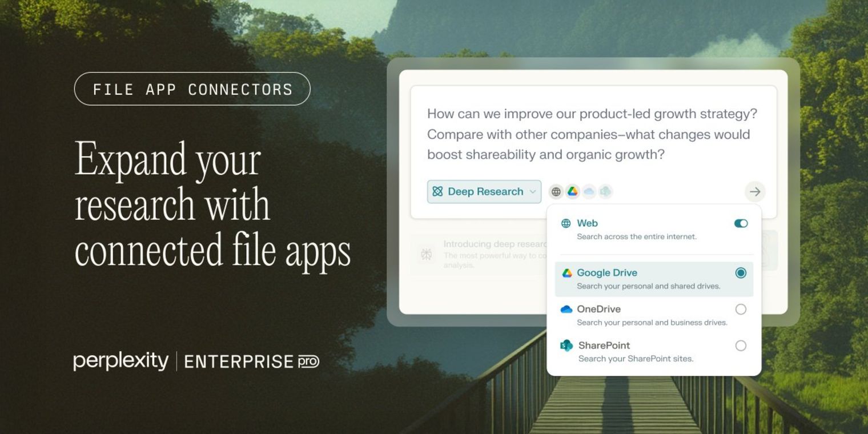868x434 pixels.
Task: Submit the query with the arrow button
Action: point(755,192)
